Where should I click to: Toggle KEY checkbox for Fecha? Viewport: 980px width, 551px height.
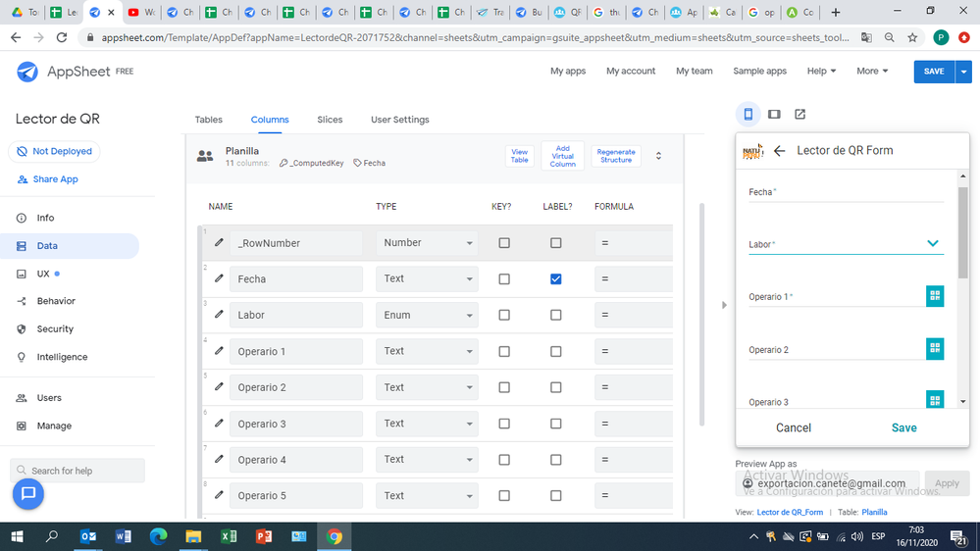pyautogui.click(x=504, y=279)
